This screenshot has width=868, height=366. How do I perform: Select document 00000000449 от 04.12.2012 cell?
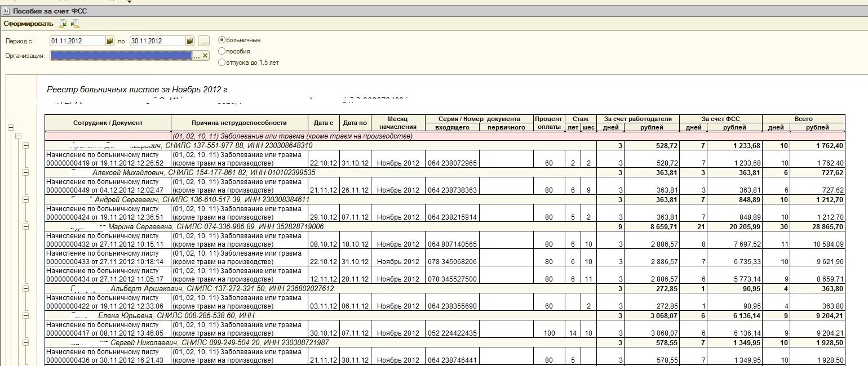tap(108, 186)
